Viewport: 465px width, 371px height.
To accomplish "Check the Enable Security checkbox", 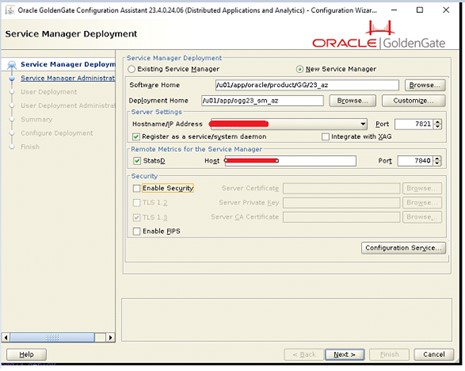I will pyautogui.click(x=136, y=188).
